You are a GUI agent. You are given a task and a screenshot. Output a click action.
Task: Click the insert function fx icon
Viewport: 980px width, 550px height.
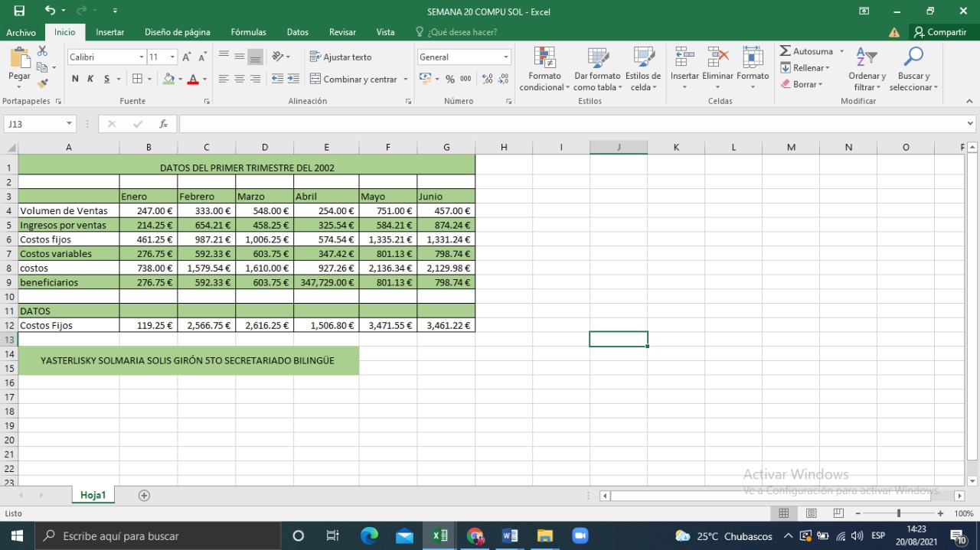pyautogui.click(x=163, y=124)
